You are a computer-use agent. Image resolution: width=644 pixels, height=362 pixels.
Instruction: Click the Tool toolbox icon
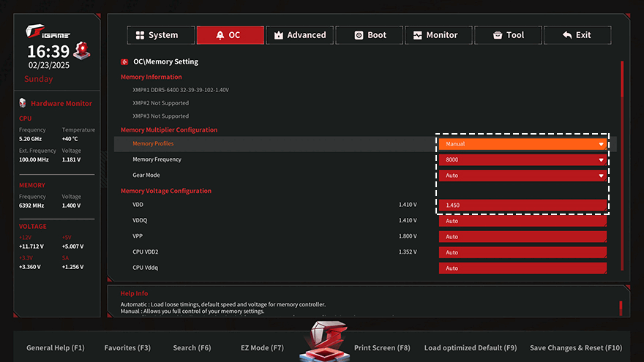tap(498, 35)
